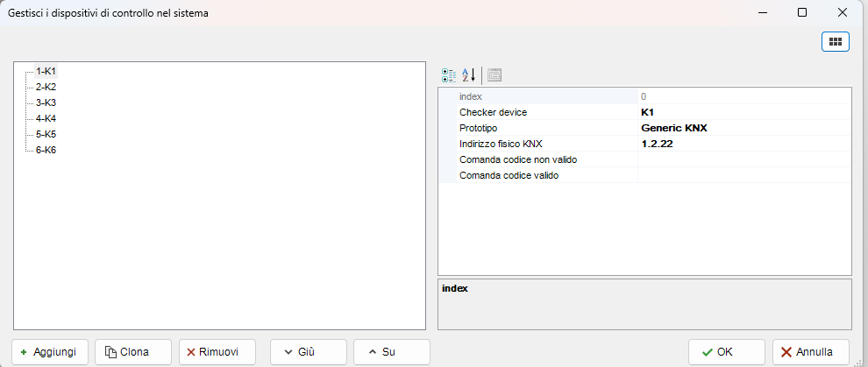This screenshot has height=367, width=868.
Task: Open the Prototipo value Generic KNX
Action: [743, 128]
